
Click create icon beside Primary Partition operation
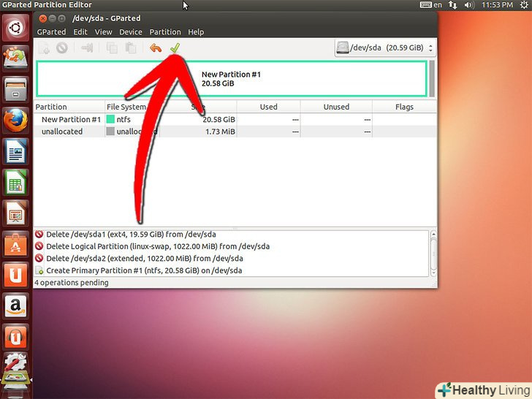tap(39, 270)
